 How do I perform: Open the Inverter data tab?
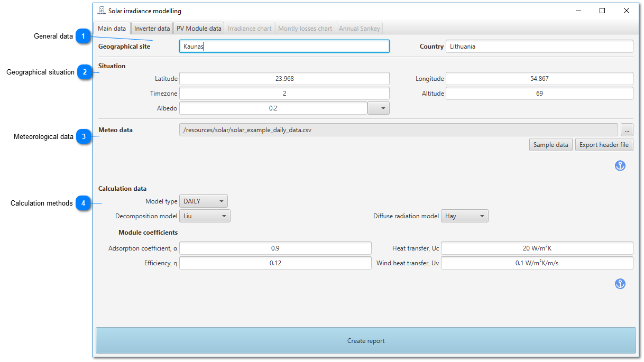tap(152, 29)
